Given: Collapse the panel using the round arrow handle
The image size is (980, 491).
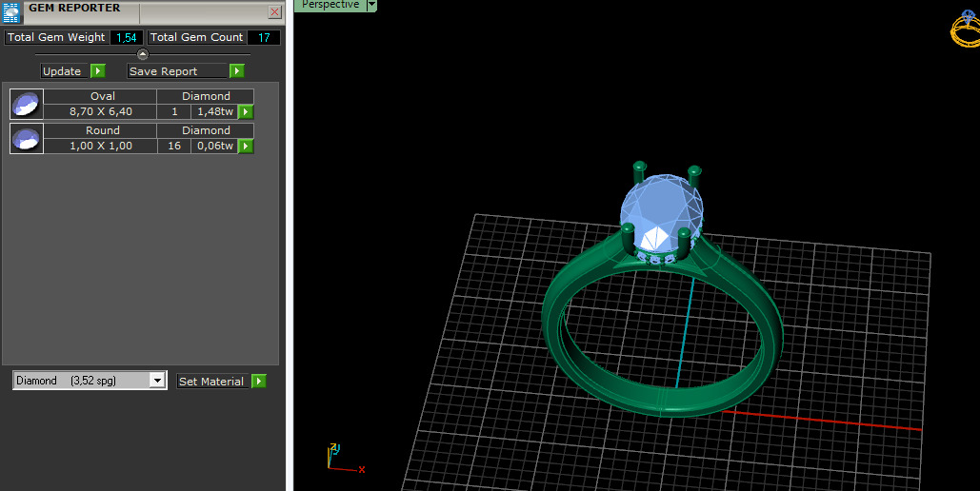Looking at the screenshot, I should [x=143, y=54].
